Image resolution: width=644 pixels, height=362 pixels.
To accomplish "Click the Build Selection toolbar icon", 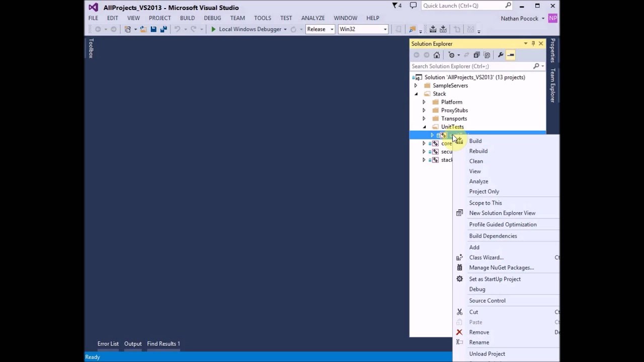I will (x=443, y=29).
